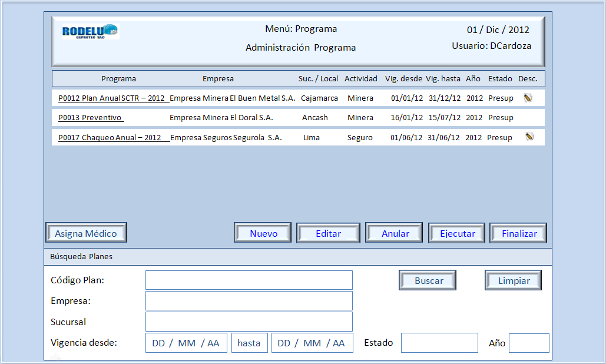Run the program with Ejecutar button
The width and height of the screenshot is (606, 364).
(457, 233)
